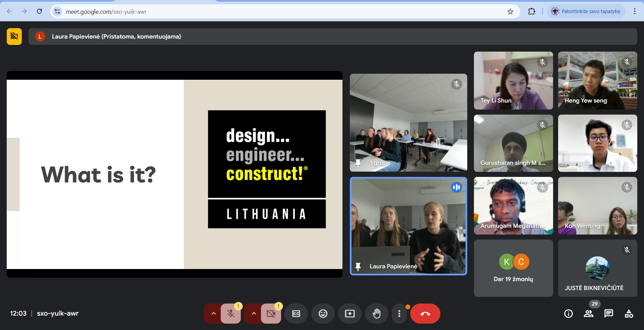Go forward using the browser forward arrow

click(24, 11)
